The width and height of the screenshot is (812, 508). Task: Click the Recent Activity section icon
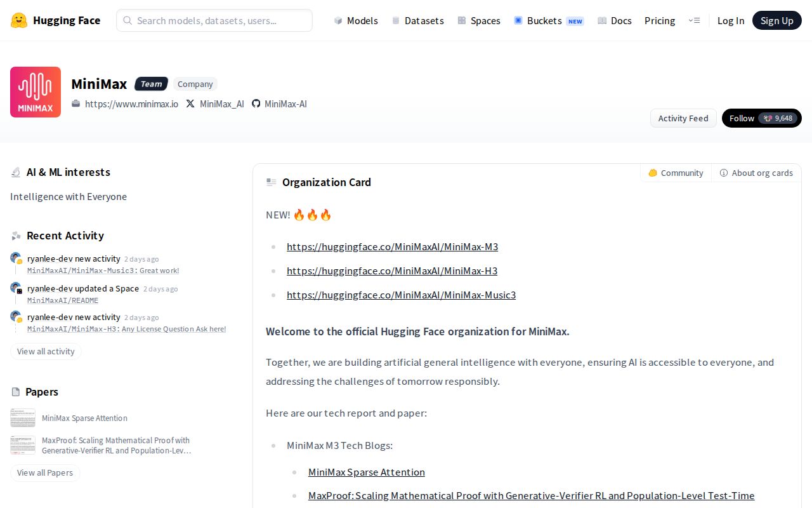click(16, 236)
